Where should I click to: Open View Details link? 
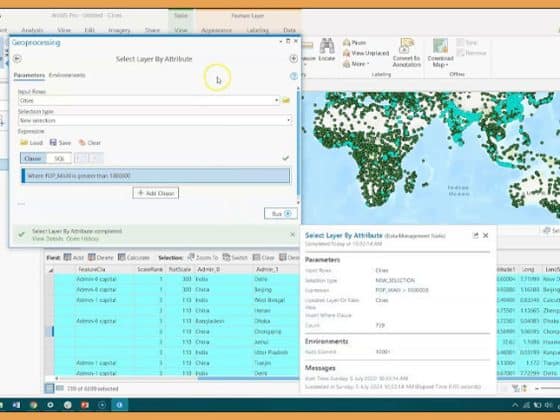(x=48, y=238)
